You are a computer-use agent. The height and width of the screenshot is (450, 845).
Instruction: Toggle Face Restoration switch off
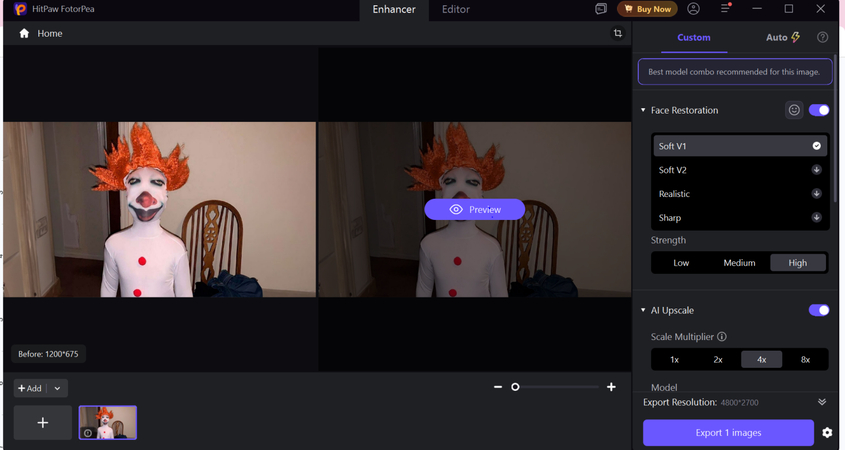pos(819,110)
